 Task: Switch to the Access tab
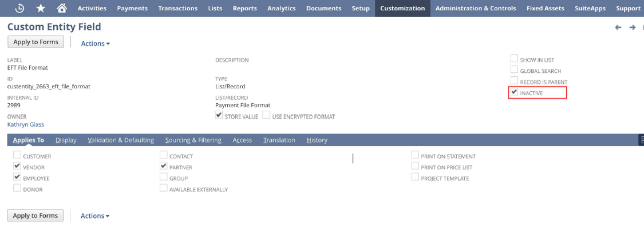point(242,140)
